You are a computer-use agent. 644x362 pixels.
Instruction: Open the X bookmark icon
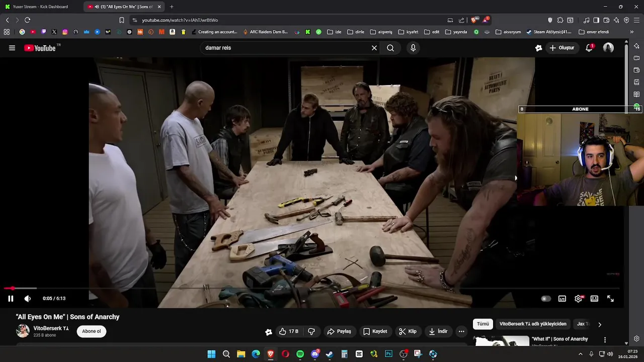(54, 32)
